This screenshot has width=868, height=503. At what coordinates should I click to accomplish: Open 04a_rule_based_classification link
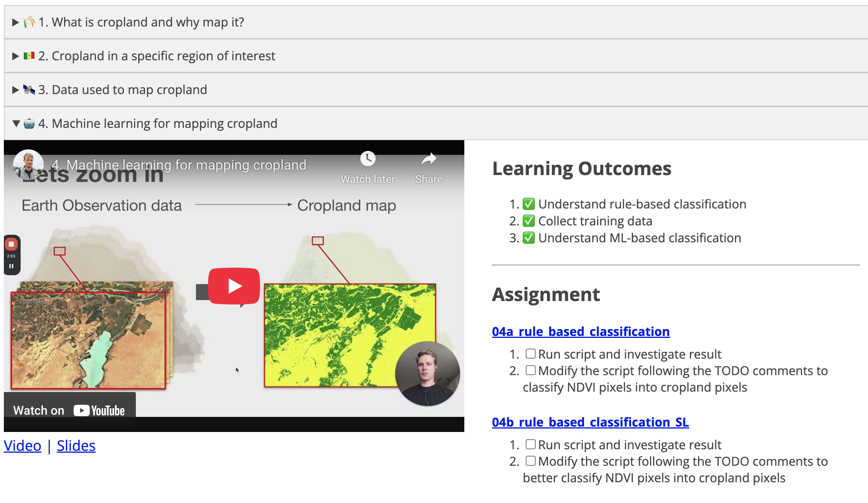coord(581,331)
